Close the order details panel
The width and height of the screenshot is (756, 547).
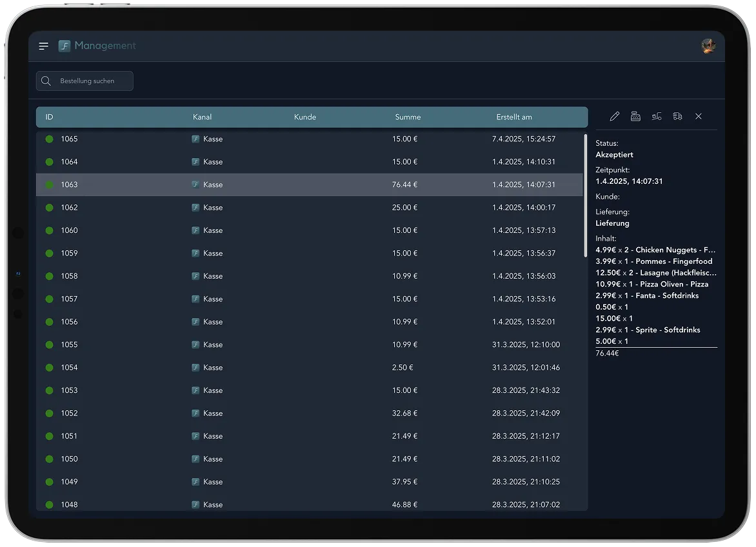[699, 116]
